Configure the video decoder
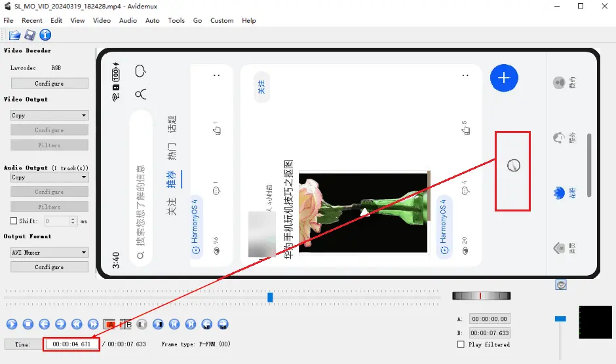Screen dimensions: 616x364 [x=50, y=83]
